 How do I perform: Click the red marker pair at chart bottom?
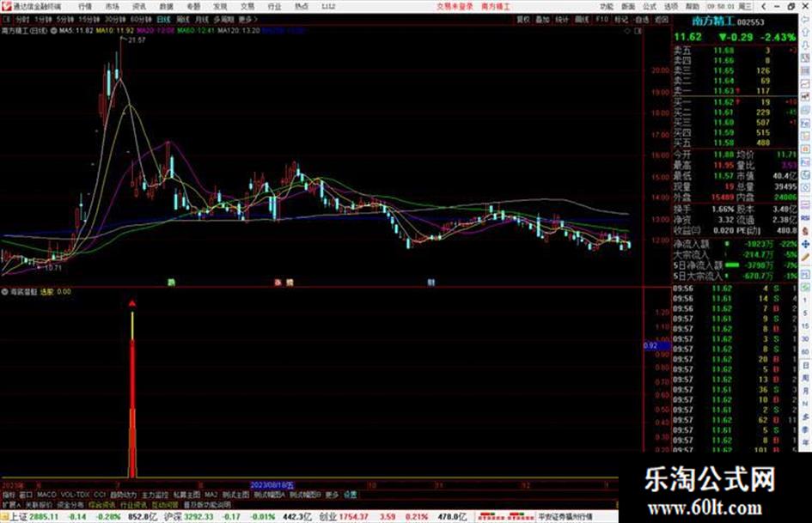pos(284,283)
